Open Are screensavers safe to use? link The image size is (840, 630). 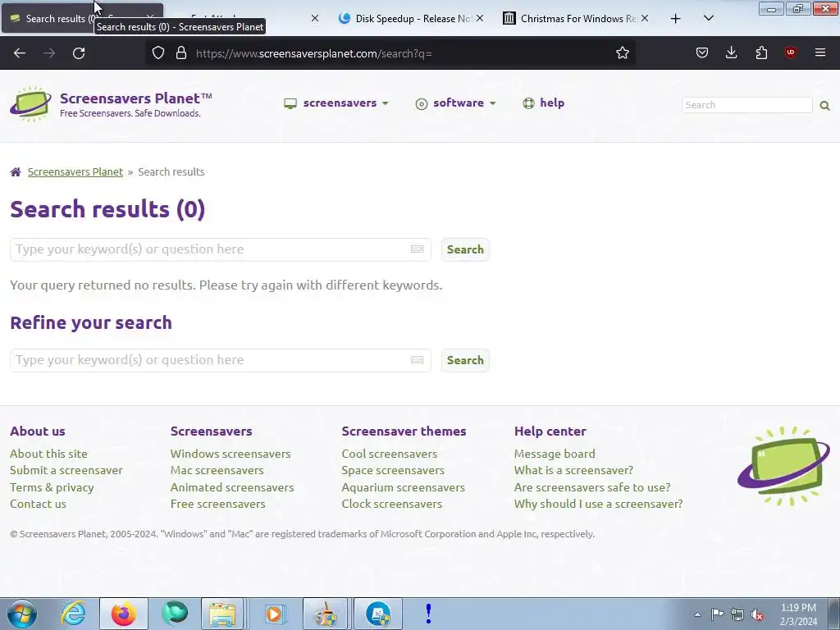click(592, 487)
